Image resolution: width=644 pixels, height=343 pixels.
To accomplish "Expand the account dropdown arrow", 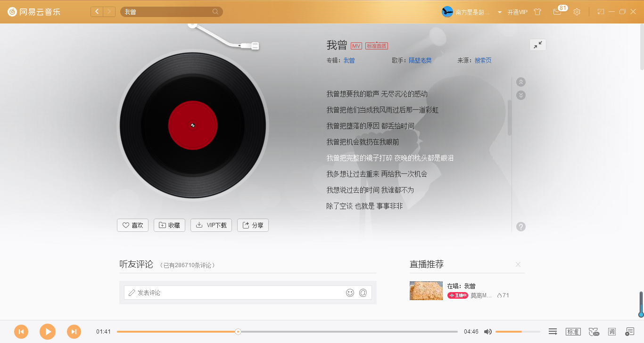I will [x=500, y=12].
